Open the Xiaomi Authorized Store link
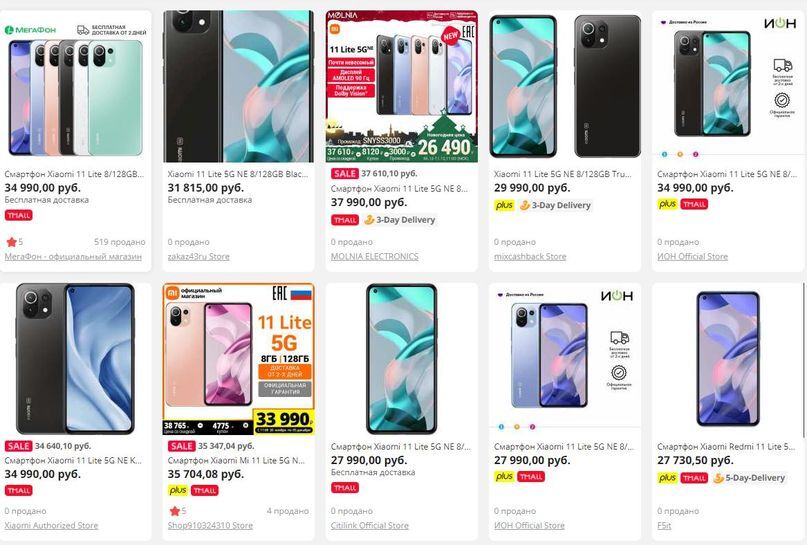The image size is (807, 545). pyautogui.click(x=51, y=525)
